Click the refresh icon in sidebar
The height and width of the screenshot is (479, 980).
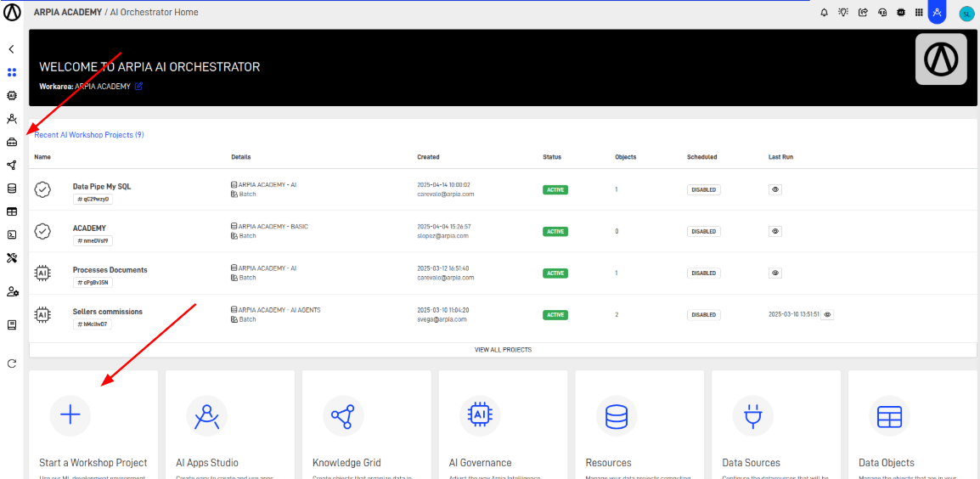[x=11, y=363]
